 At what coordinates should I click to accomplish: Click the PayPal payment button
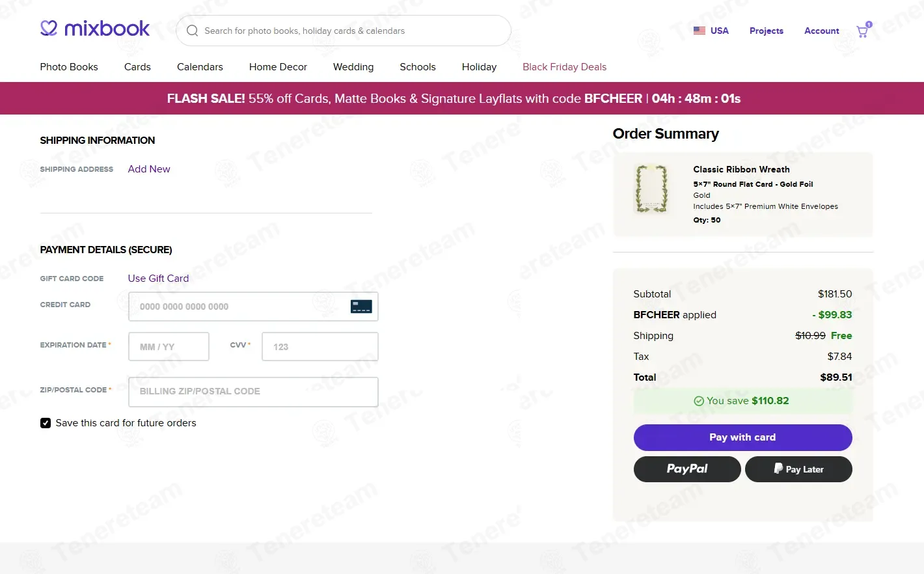(687, 469)
